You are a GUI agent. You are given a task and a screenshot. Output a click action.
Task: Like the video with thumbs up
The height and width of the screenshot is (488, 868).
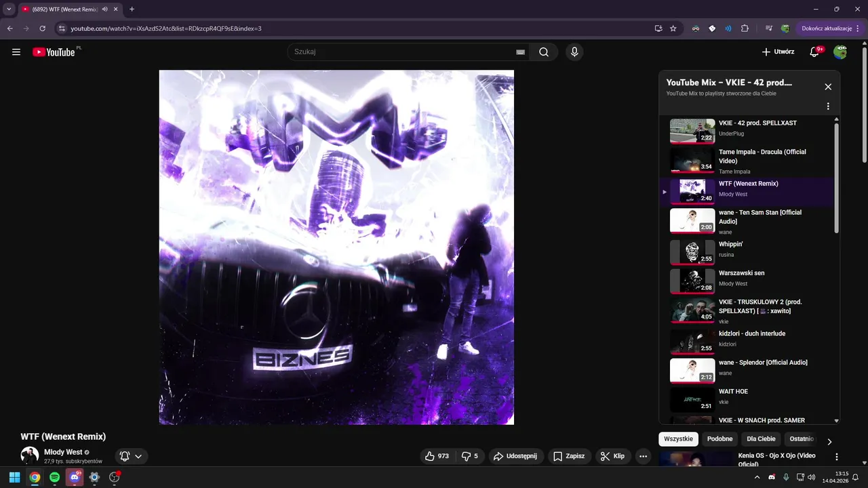[x=437, y=456]
